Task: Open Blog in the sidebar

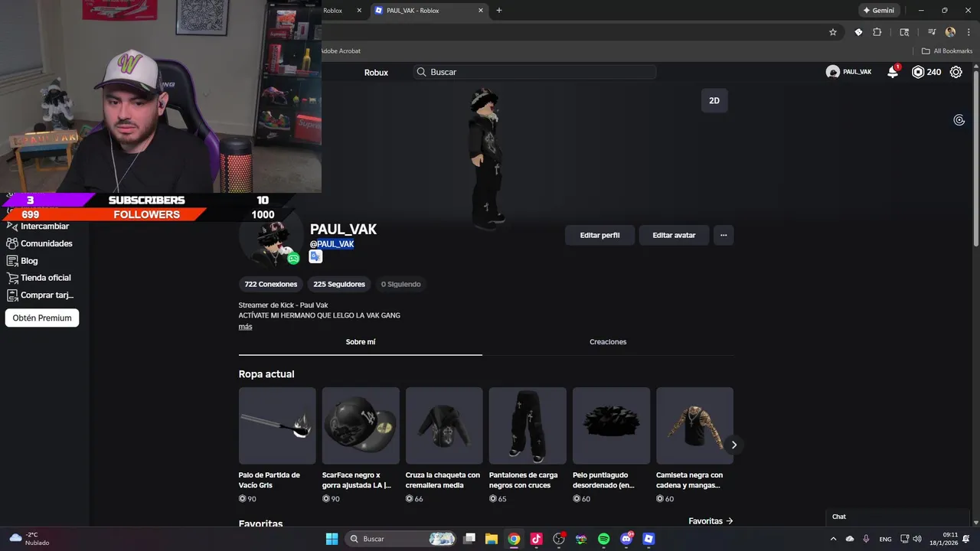Action: tap(22, 261)
